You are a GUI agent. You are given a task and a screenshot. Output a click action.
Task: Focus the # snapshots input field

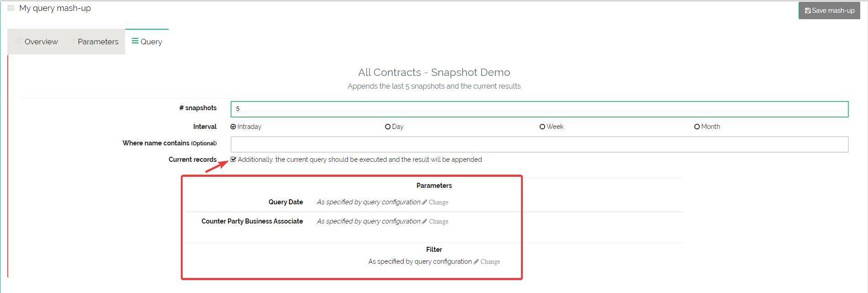click(x=539, y=109)
